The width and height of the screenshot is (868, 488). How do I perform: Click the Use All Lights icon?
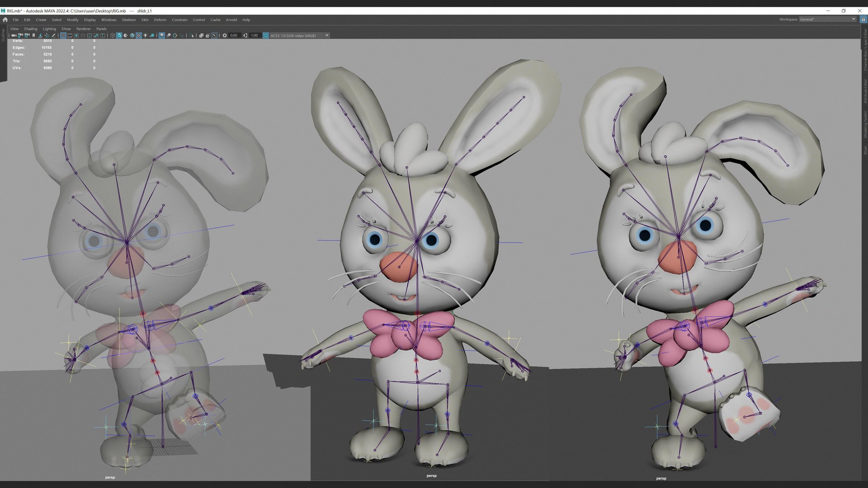pyautogui.click(x=145, y=35)
